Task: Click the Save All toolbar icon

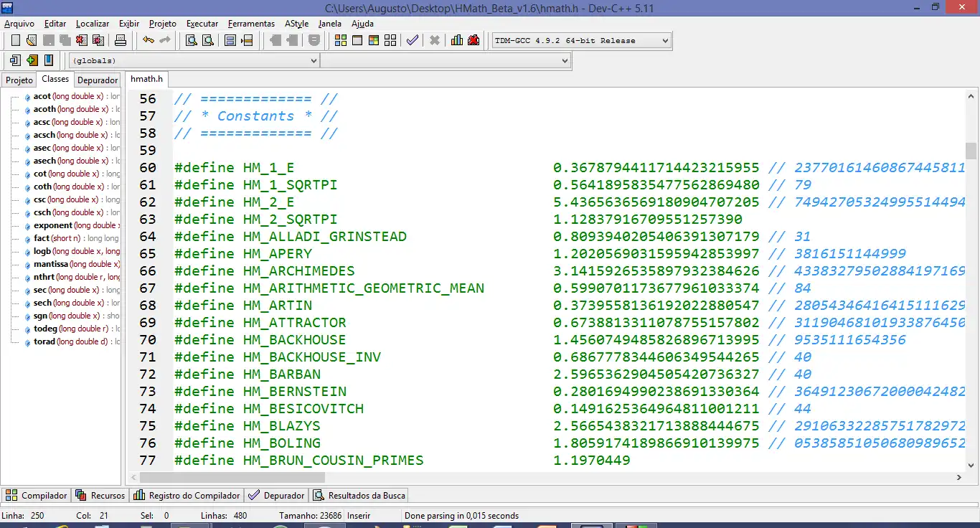Action: 65,40
